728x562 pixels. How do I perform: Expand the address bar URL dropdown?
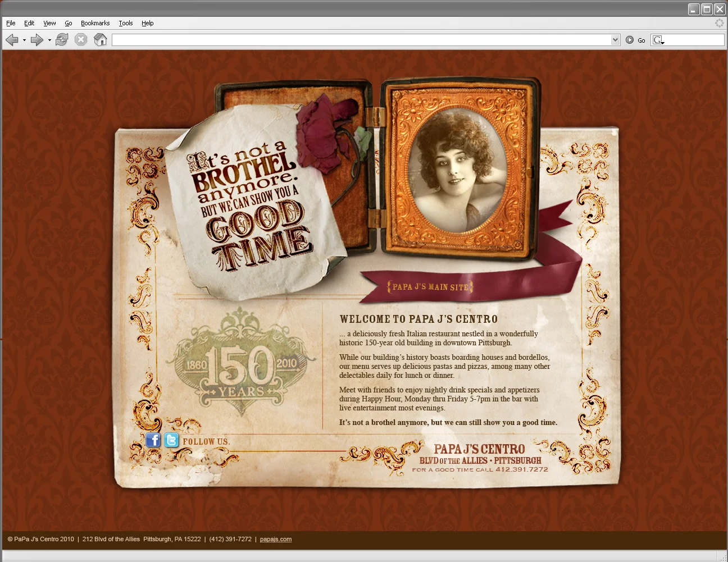tap(616, 40)
